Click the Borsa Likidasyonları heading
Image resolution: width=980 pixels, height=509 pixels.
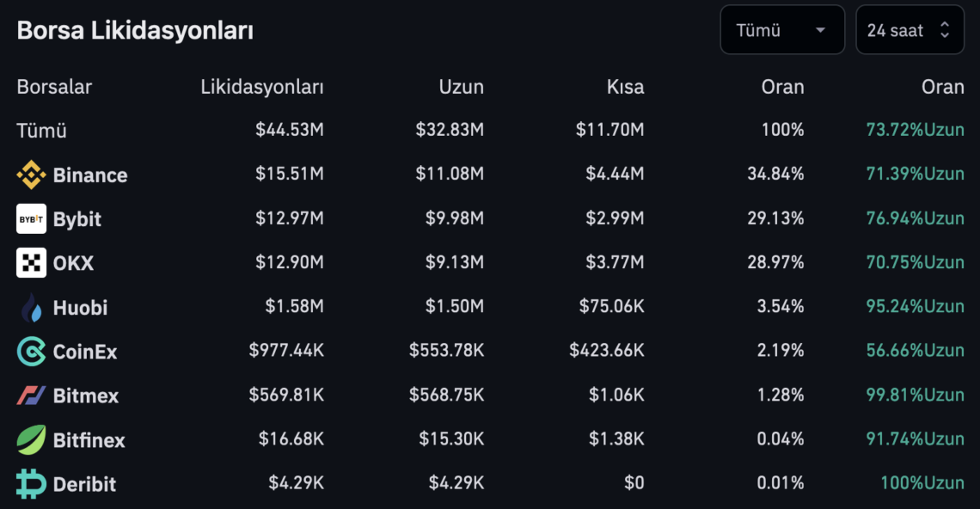click(135, 31)
